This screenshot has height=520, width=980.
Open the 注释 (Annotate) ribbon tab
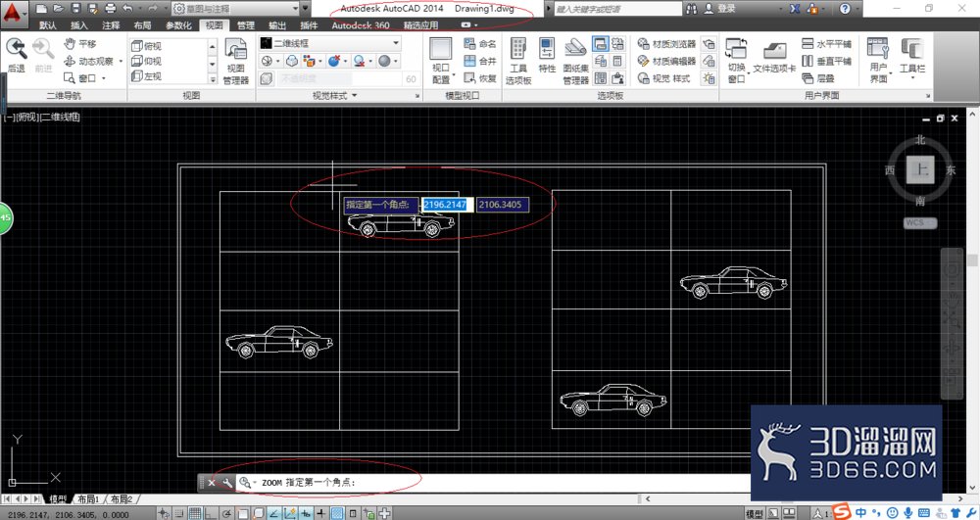pos(111,25)
